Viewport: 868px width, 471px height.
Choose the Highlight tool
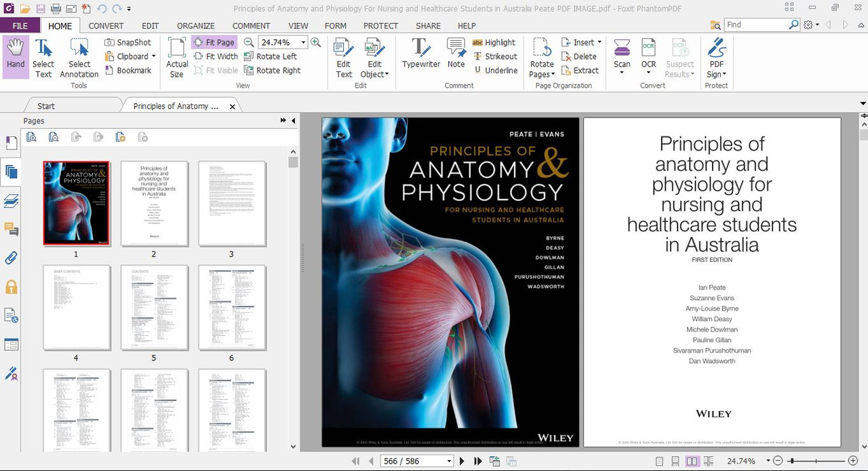coord(494,42)
